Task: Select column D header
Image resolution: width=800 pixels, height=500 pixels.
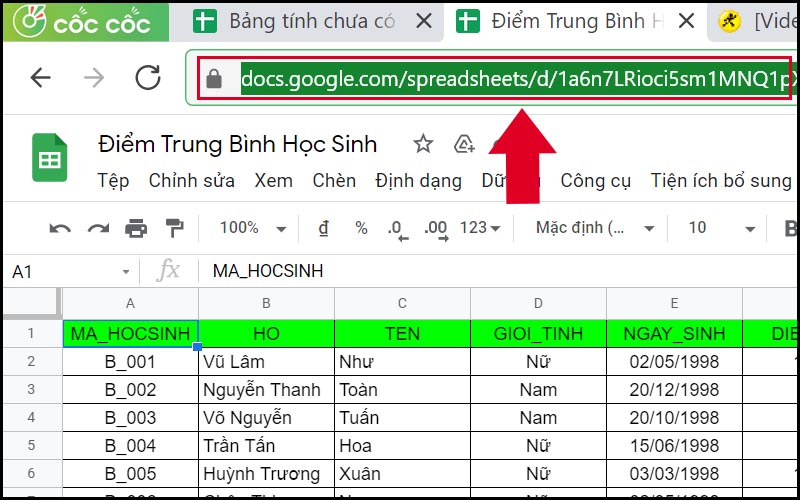Action: 538,304
